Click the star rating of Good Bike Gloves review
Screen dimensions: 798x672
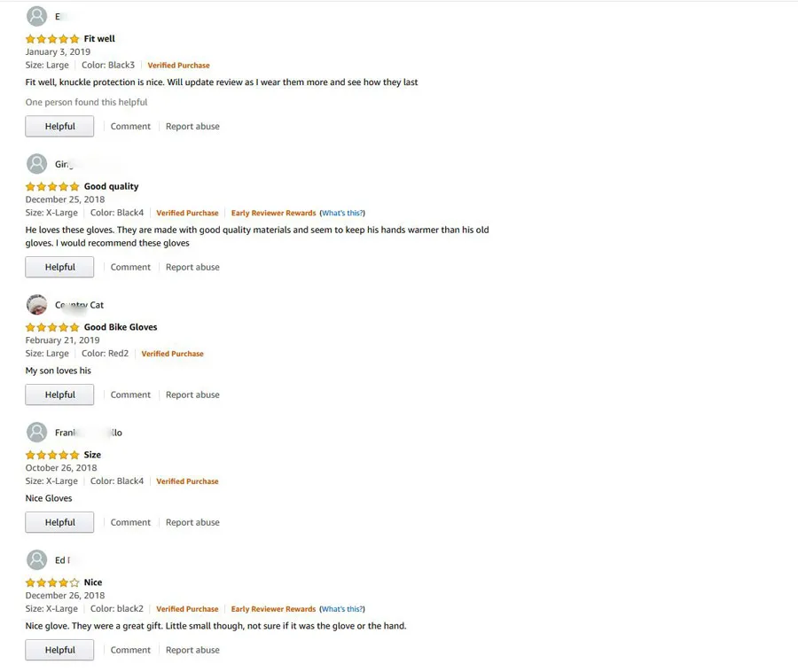52,327
